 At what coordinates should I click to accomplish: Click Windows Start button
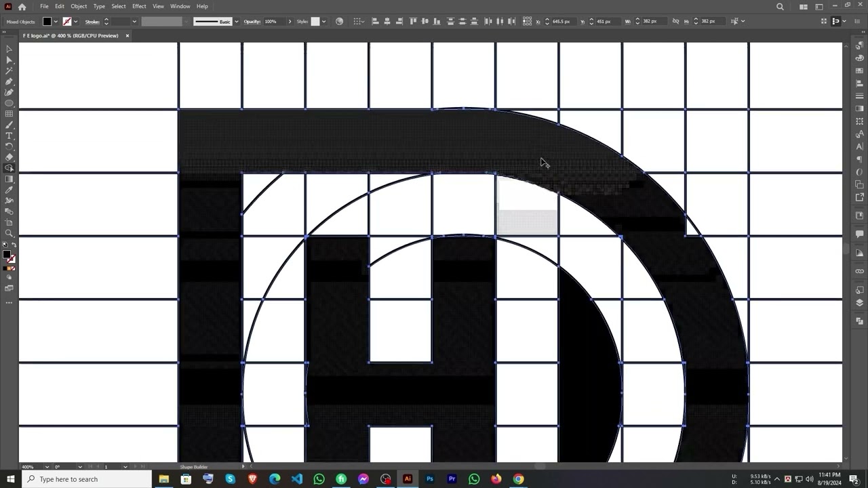pyautogui.click(x=10, y=479)
